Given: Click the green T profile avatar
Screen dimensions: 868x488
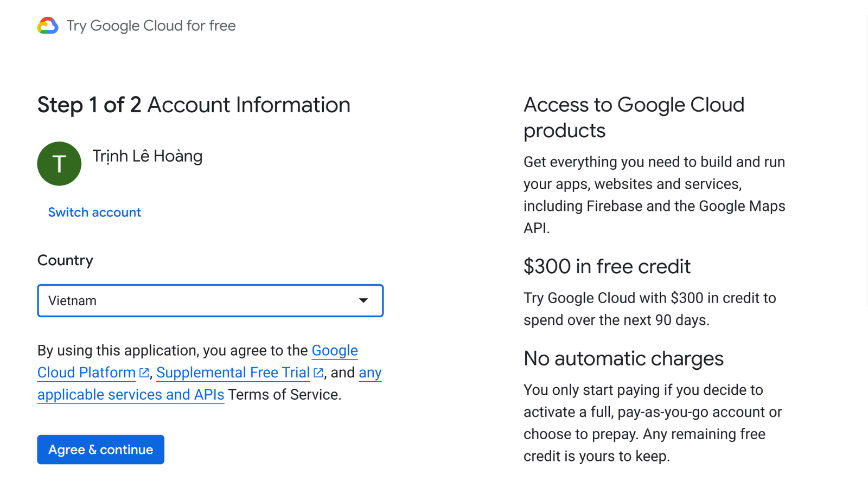Looking at the screenshot, I should 59,164.
